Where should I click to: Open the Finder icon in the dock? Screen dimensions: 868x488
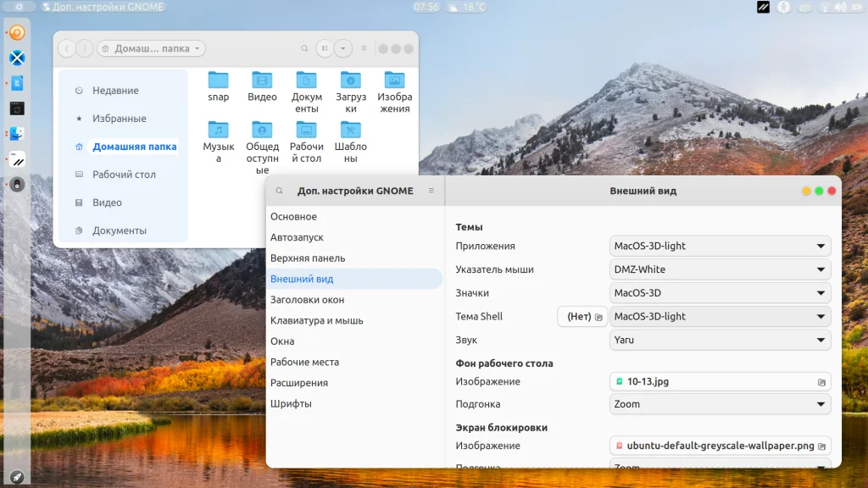pos(17,134)
